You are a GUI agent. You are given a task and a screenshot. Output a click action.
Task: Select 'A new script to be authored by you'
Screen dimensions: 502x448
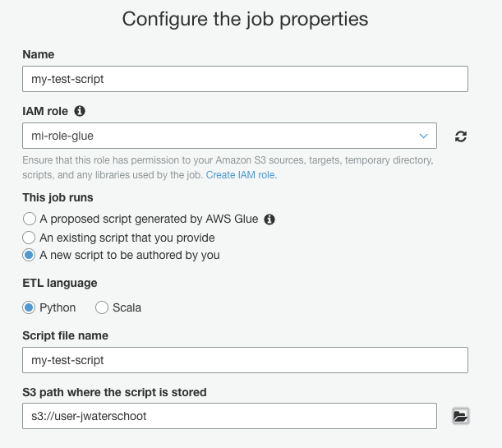click(x=30, y=256)
